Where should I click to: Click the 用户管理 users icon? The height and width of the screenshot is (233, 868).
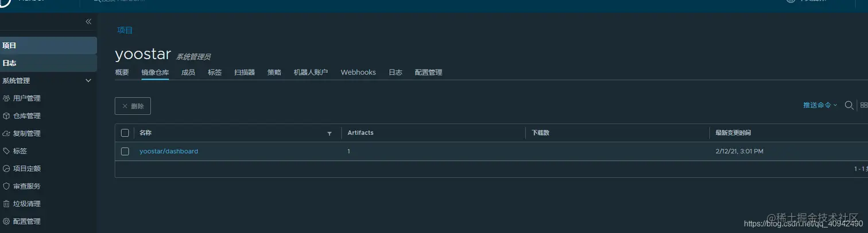(6, 98)
